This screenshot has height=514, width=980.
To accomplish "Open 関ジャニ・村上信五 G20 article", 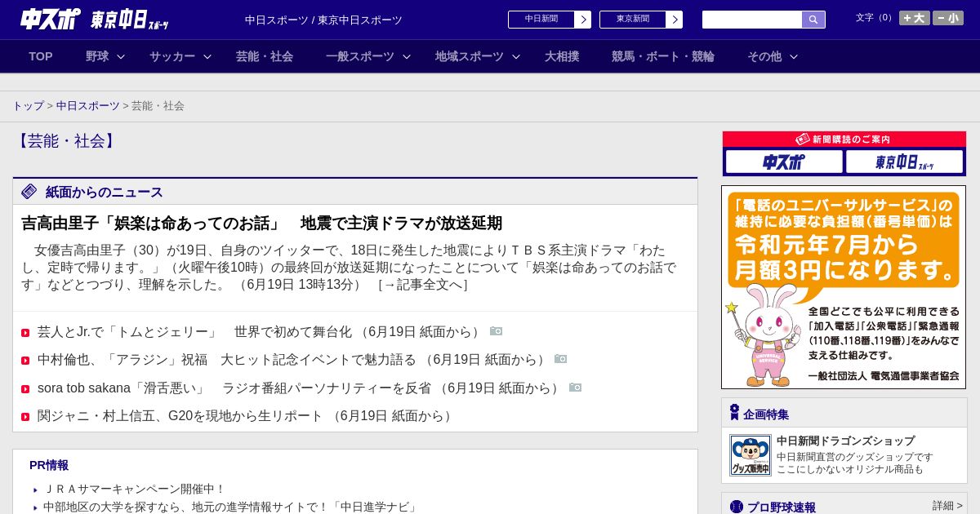I will [247, 416].
